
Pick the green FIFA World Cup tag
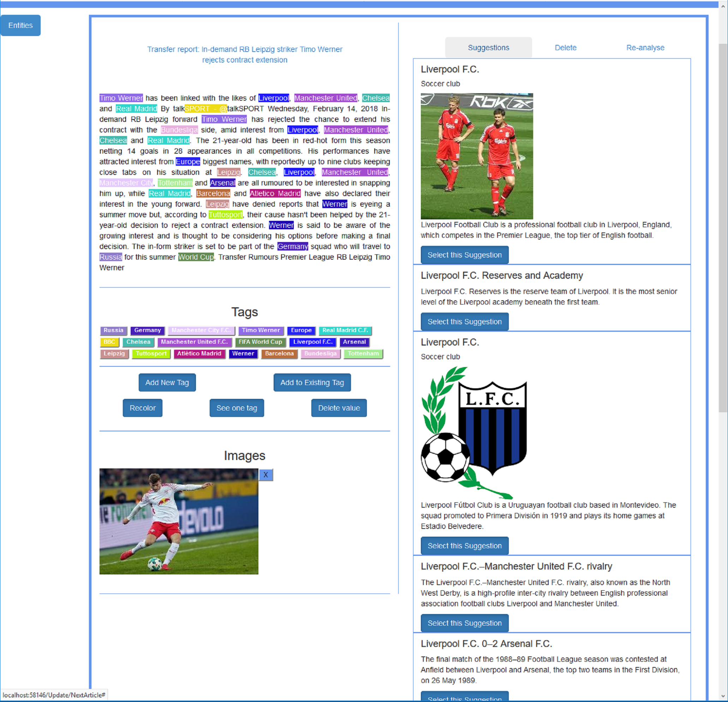point(260,342)
